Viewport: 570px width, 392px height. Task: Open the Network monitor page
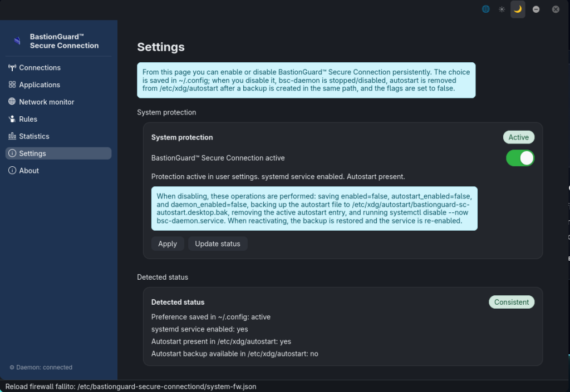(x=58, y=102)
